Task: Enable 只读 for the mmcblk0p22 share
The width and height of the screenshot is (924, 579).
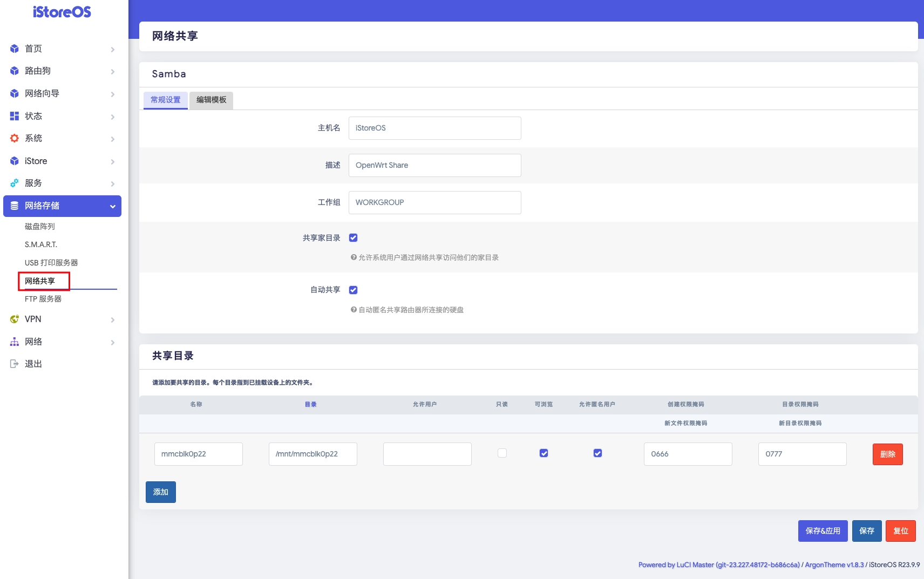Action: (502, 453)
